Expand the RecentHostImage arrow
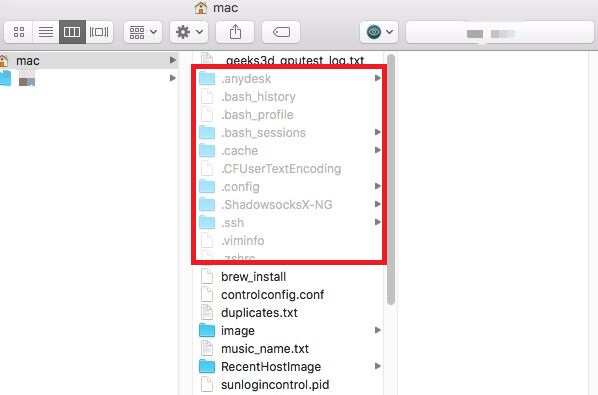Screen dimensions: 598x395 378,366
